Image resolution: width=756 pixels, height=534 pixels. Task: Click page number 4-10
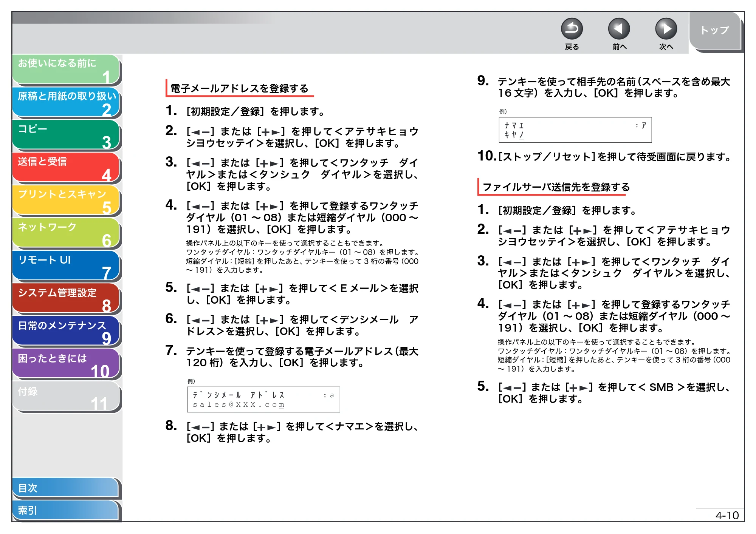coord(727,515)
